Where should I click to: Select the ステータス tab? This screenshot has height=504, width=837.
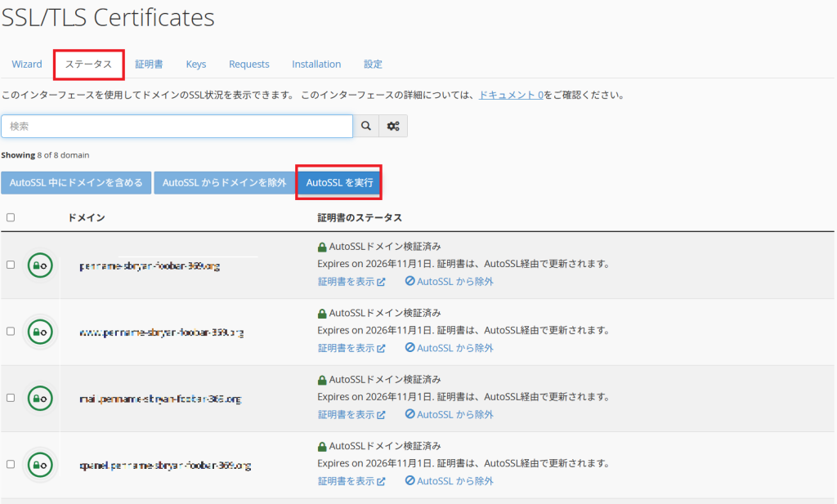pos(88,64)
